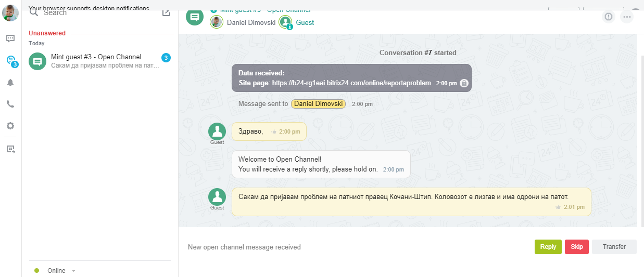The height and width of the screenshot is (277, 644).
Task: Click the Guest participant link
Action: coord(305,23)
